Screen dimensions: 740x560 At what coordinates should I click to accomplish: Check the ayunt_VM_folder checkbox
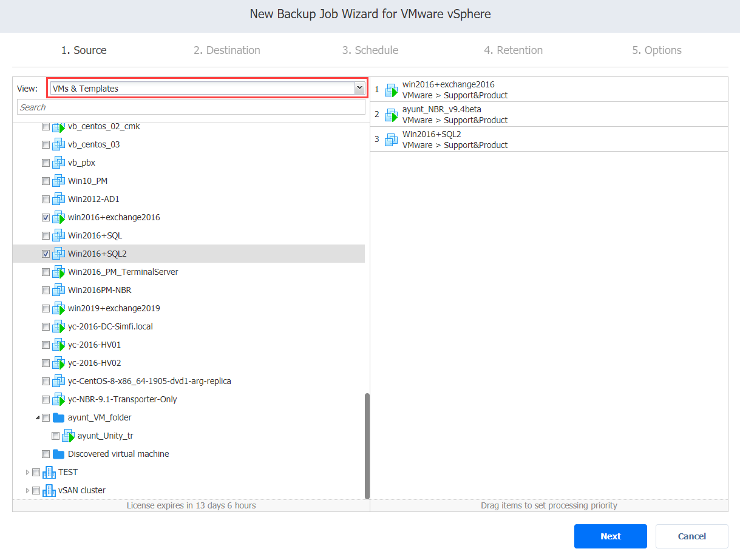click(x=46, y=417)
